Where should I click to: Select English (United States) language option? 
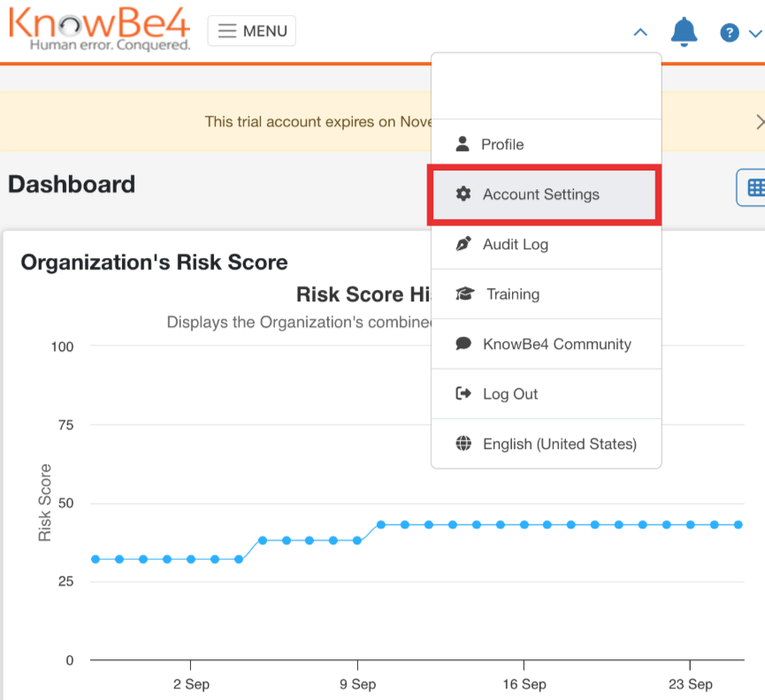(558, 443)
